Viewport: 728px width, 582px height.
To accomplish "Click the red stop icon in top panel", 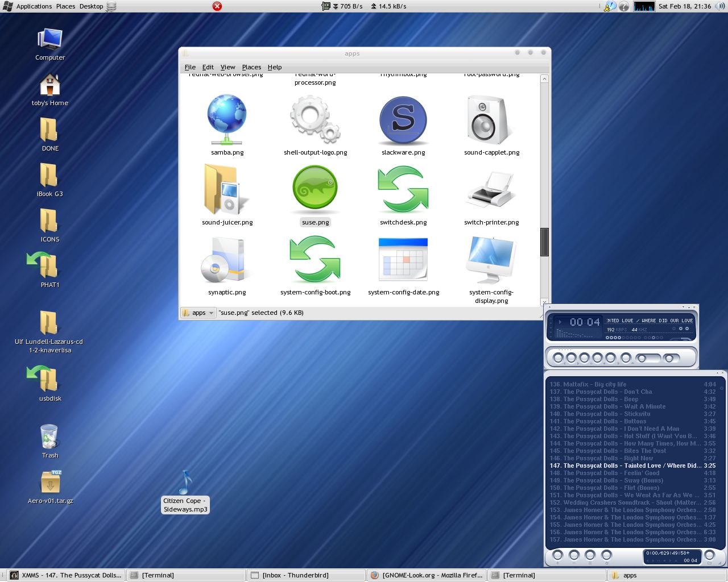I will [217, 6].
